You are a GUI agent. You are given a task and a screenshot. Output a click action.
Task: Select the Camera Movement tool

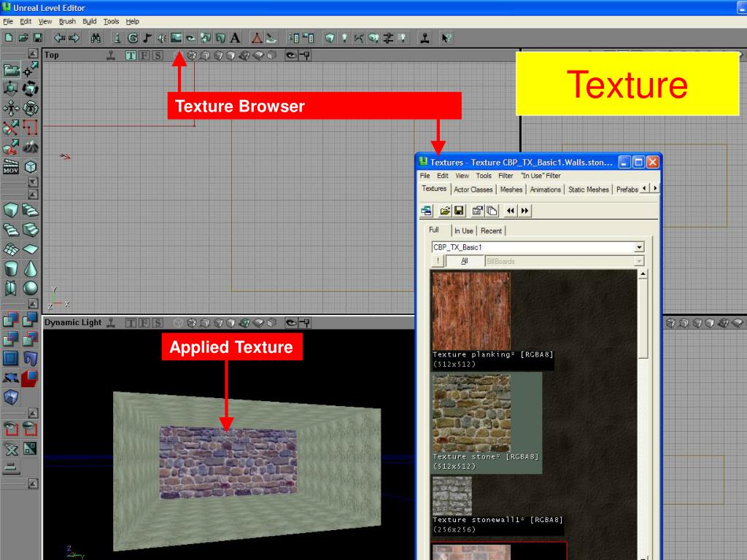coord(11,70)
